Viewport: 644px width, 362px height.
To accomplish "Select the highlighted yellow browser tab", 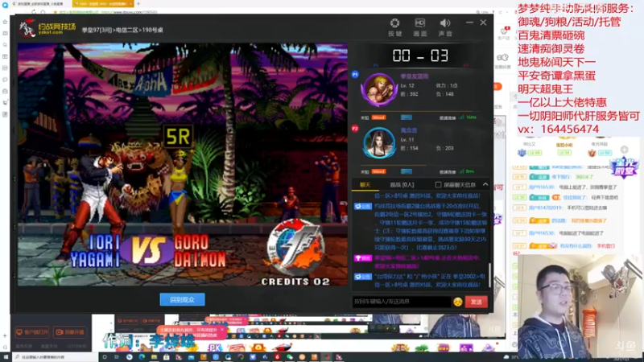I will (103, 4).
